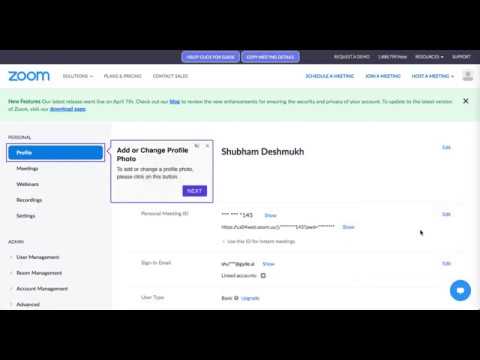Open the blog link in banner

(175, 101)
